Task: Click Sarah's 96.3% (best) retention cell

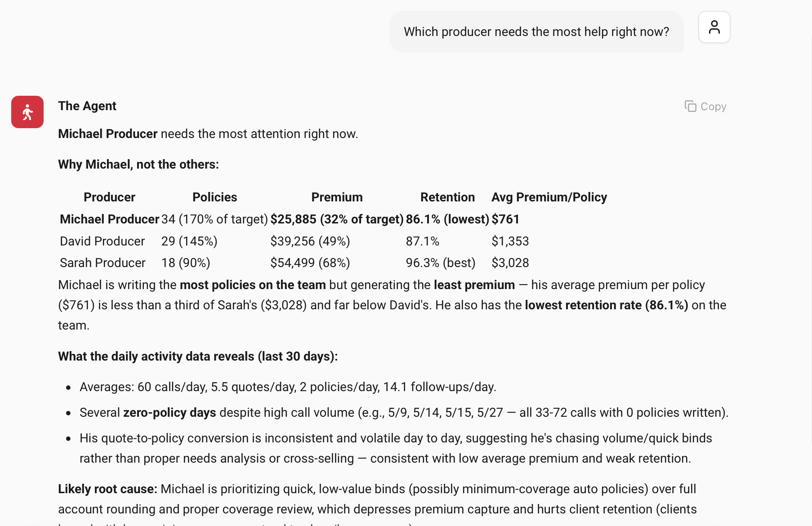Action: [441, 263]
